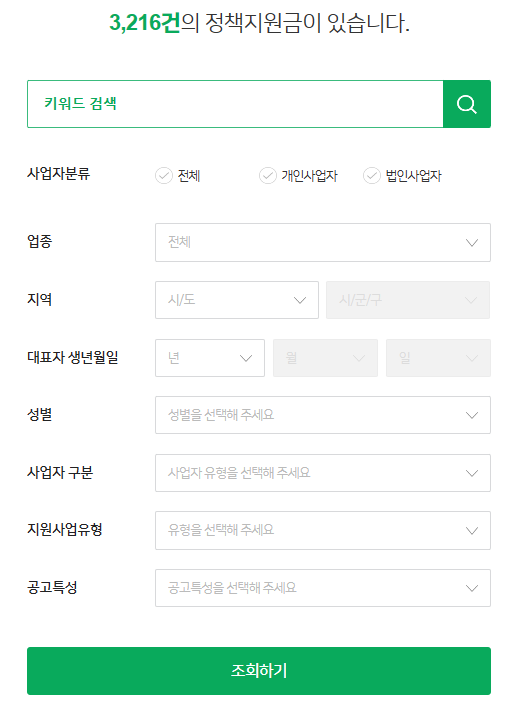This screenshot has height=703, width=530.
Task: Click the chevron arrow in 성별 field
Action: pos(472,415)
